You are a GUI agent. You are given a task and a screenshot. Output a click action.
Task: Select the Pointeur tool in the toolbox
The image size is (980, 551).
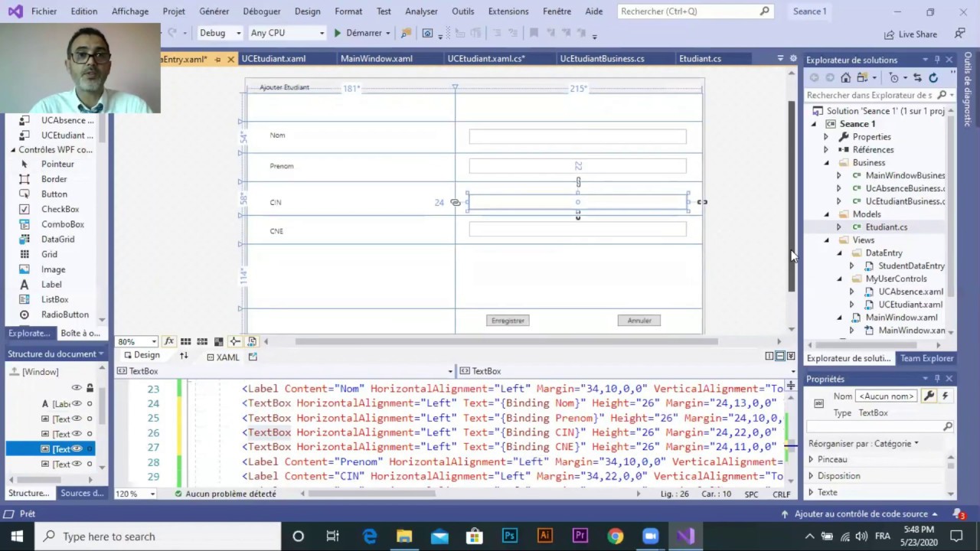(x=57, y=164)
